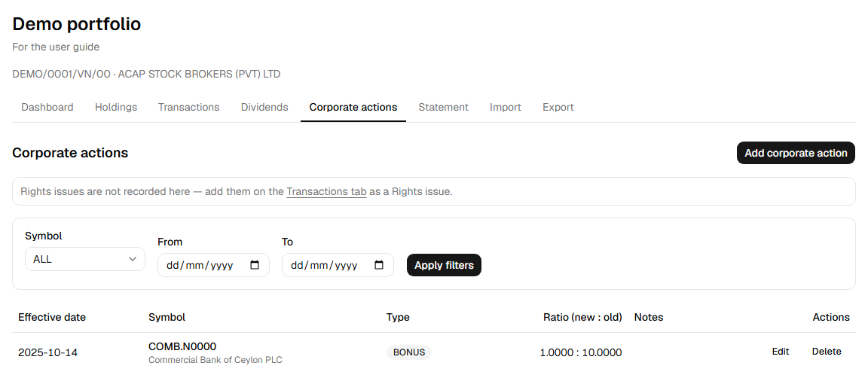The height and width of the screenshot is (384, 868).
Task: Click Add corporate action button
Action: point(796,154)
